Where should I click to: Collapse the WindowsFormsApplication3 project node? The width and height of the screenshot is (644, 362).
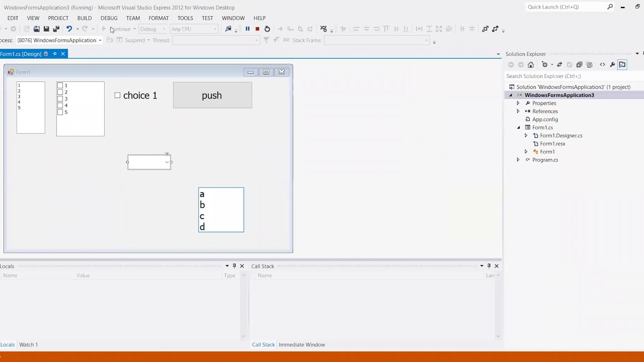click(511, 96)
